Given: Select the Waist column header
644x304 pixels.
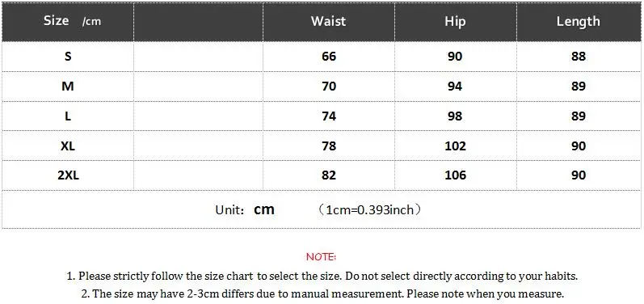Looking at the screenshot, I should (x=329, y=21).
